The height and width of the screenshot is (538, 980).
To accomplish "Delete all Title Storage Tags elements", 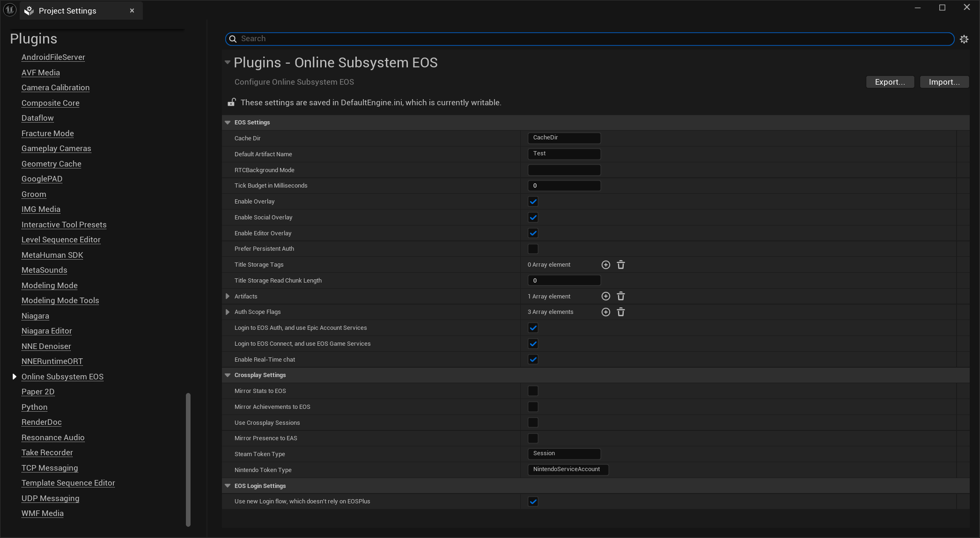I will click(x=620, y=265).
